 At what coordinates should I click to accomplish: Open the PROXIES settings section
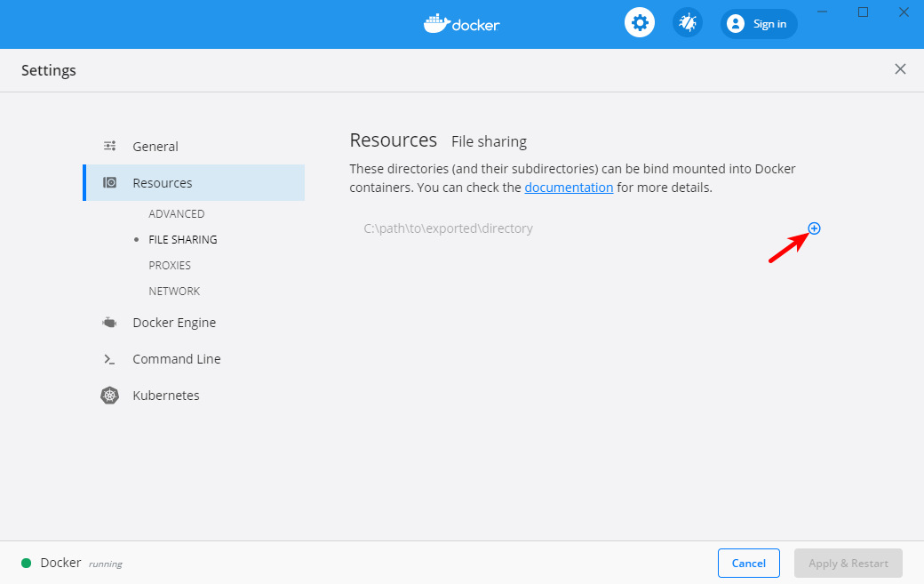pos(170,265)
